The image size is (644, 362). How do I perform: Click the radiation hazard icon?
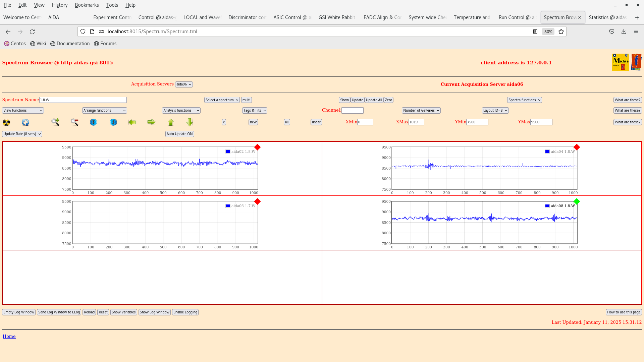[6, 122]
